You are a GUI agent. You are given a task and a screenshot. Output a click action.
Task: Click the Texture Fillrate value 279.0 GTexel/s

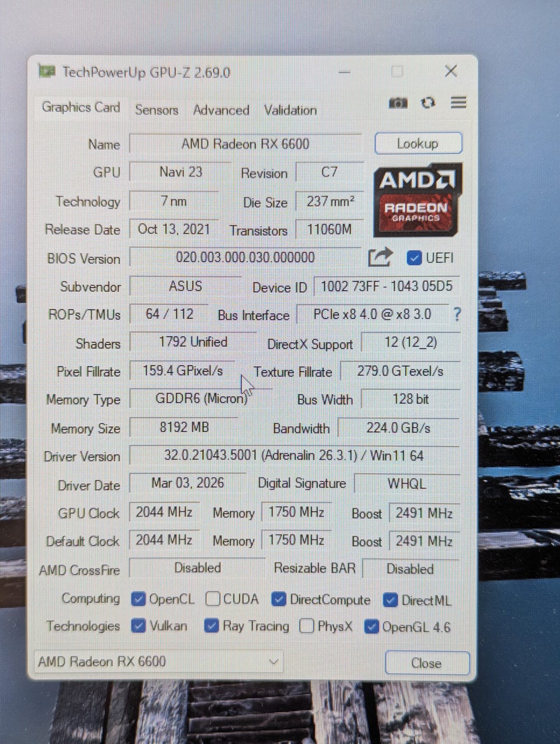[400, 371]
